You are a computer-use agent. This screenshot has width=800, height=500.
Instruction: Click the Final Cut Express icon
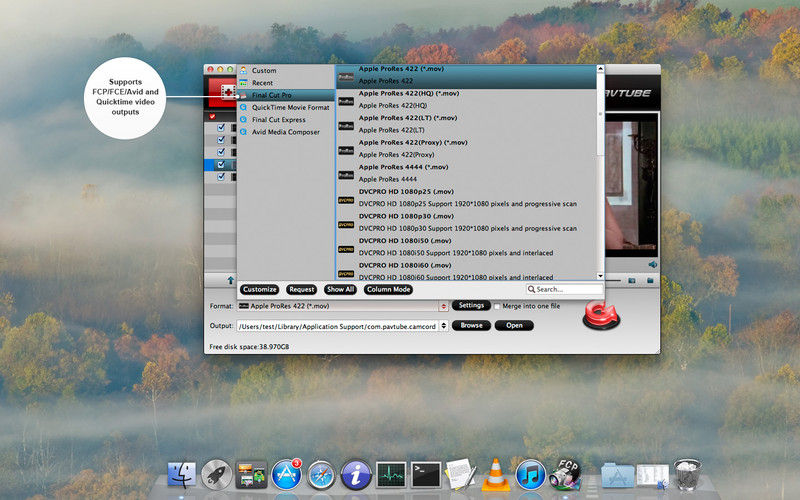pos(243,119)
